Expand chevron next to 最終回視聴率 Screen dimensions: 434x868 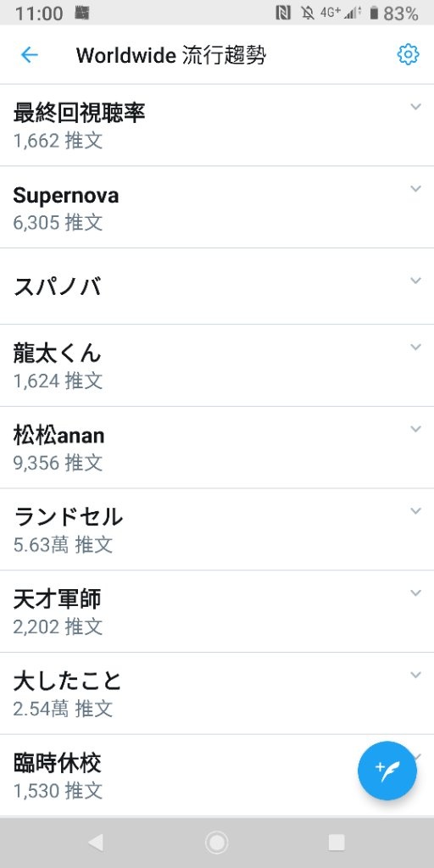(x=415, y=106)
